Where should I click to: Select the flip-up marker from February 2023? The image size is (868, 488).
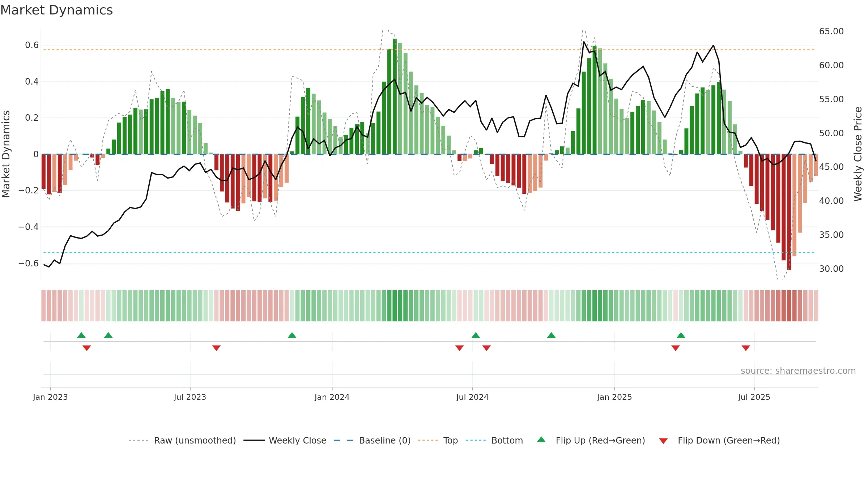(81, 335)
